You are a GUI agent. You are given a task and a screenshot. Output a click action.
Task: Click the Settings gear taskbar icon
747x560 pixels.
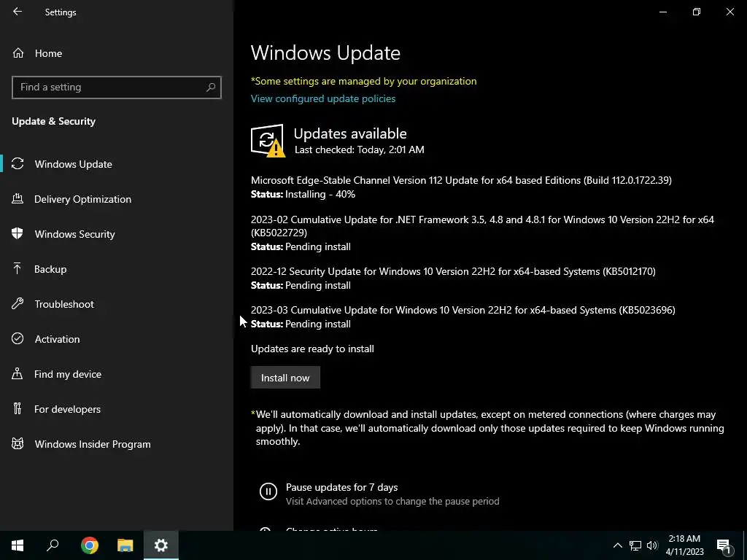[161, 545]
